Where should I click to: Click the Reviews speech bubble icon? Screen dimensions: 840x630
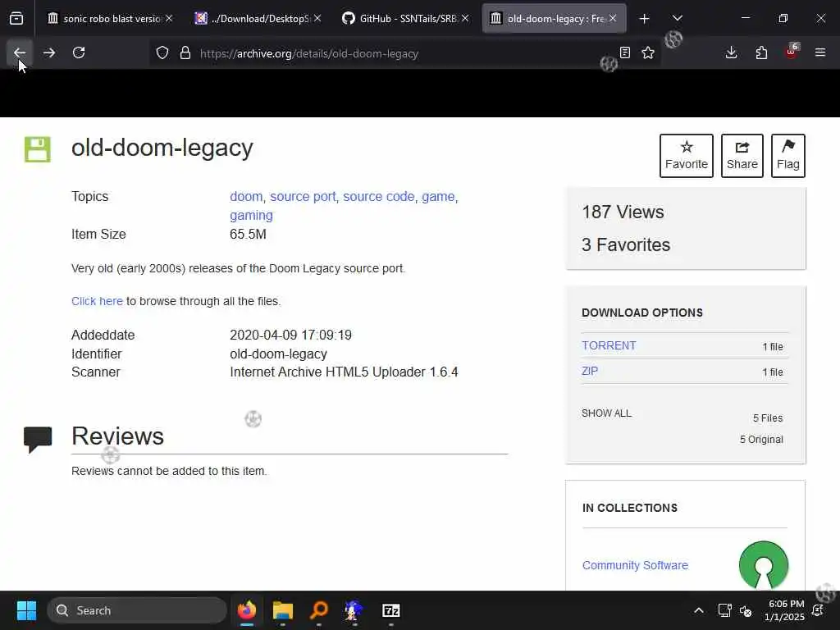38,440
